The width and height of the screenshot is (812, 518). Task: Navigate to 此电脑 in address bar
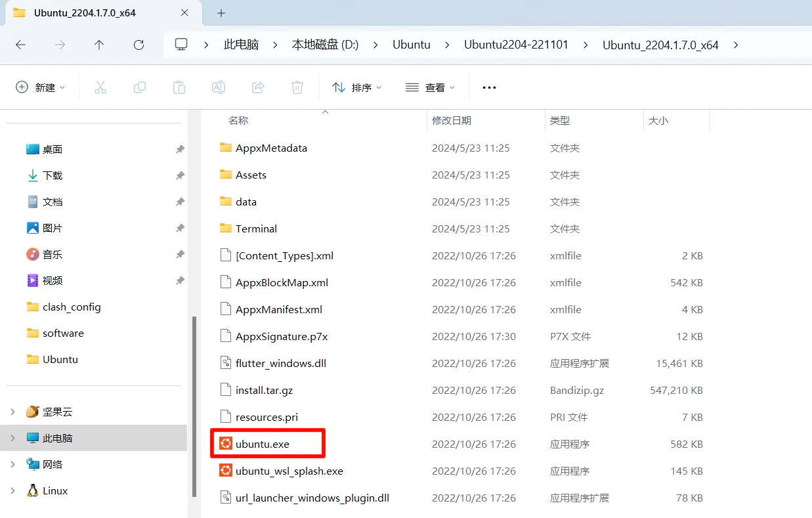coord(242,45)
